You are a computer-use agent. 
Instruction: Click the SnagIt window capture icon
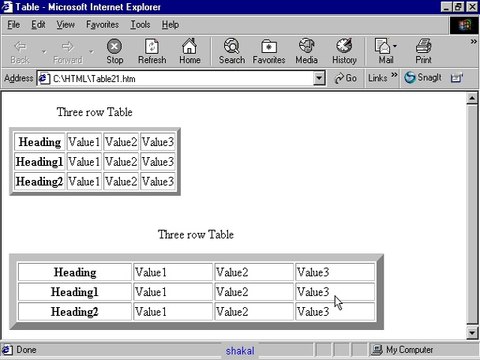tap(457, 78)
